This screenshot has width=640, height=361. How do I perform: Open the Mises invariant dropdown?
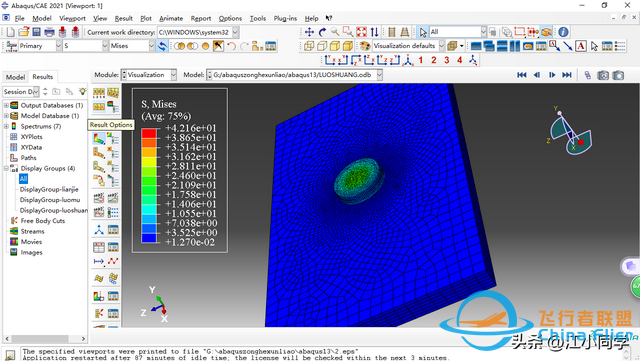pyautogui.click(x=132, y=46)
